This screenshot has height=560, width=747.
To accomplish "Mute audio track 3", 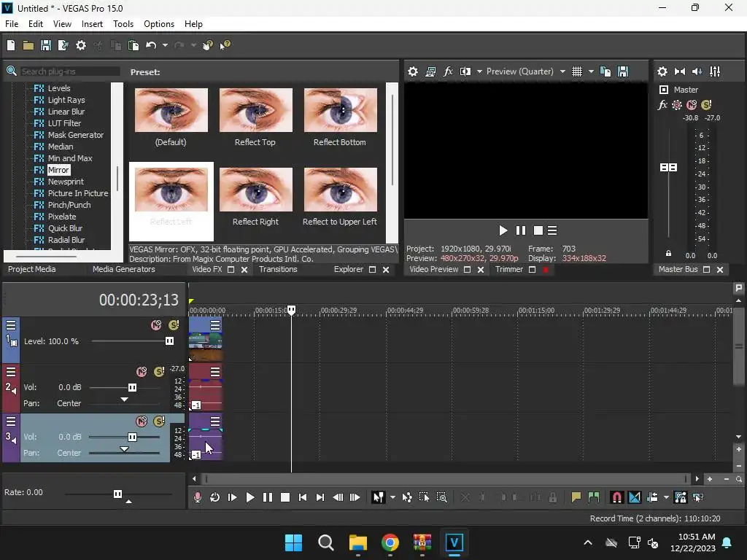I will click(x=142, y=421).
